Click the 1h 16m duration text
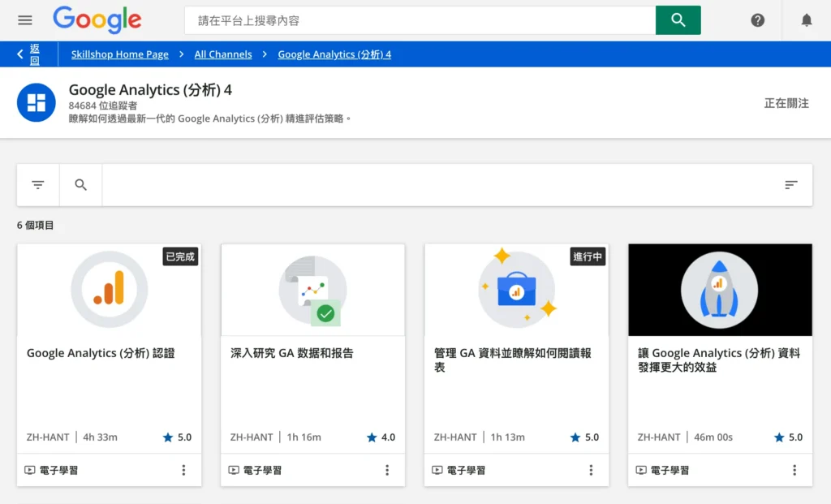This screenshot has height=504, width=831. [304, 437]
